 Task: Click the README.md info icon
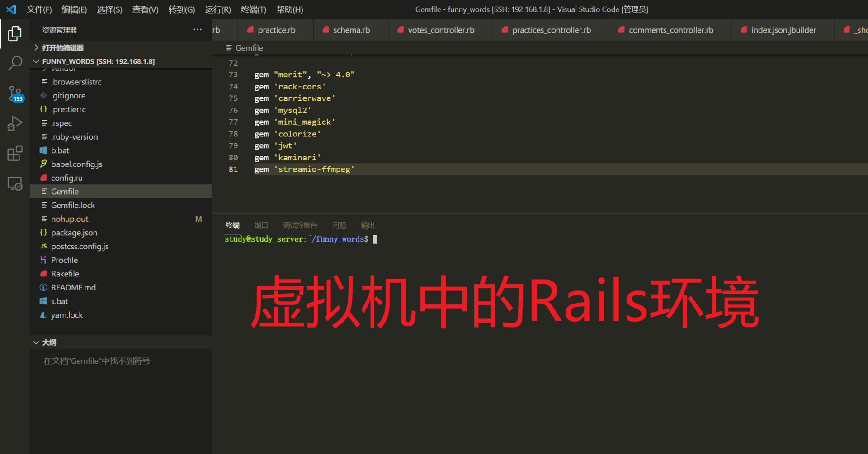(43, 287)
